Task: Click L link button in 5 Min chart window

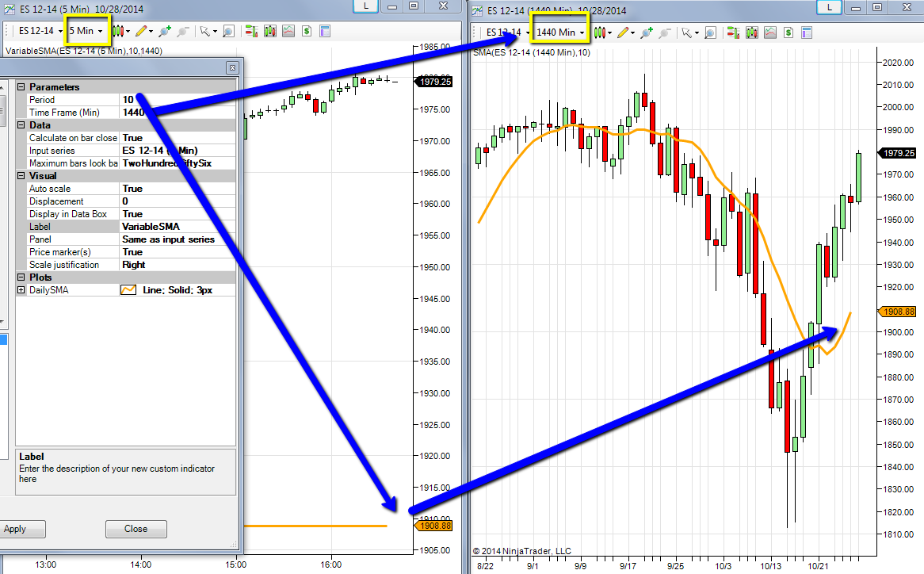Action: click(366, 6)
